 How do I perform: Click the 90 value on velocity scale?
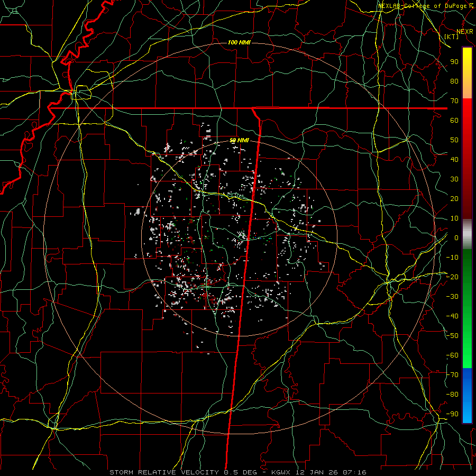click(454, 62)
